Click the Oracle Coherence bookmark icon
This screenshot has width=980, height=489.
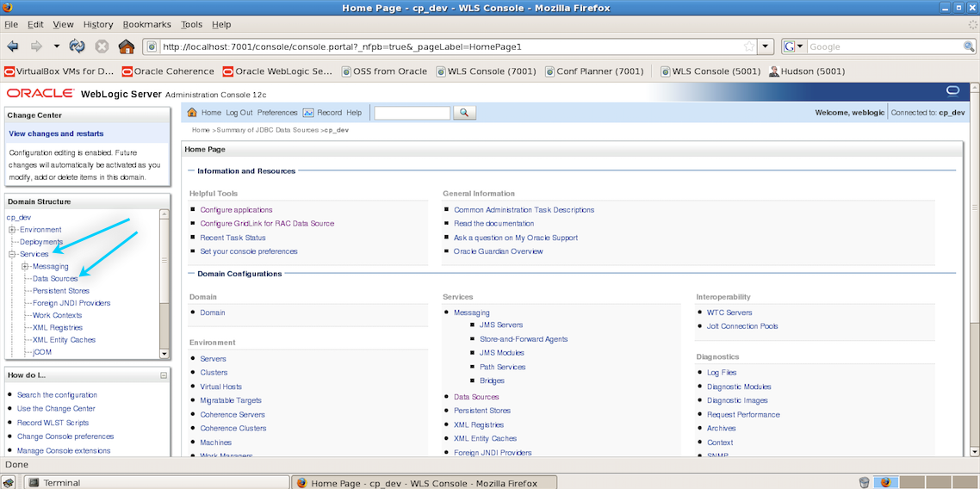[x=127, y=71]
